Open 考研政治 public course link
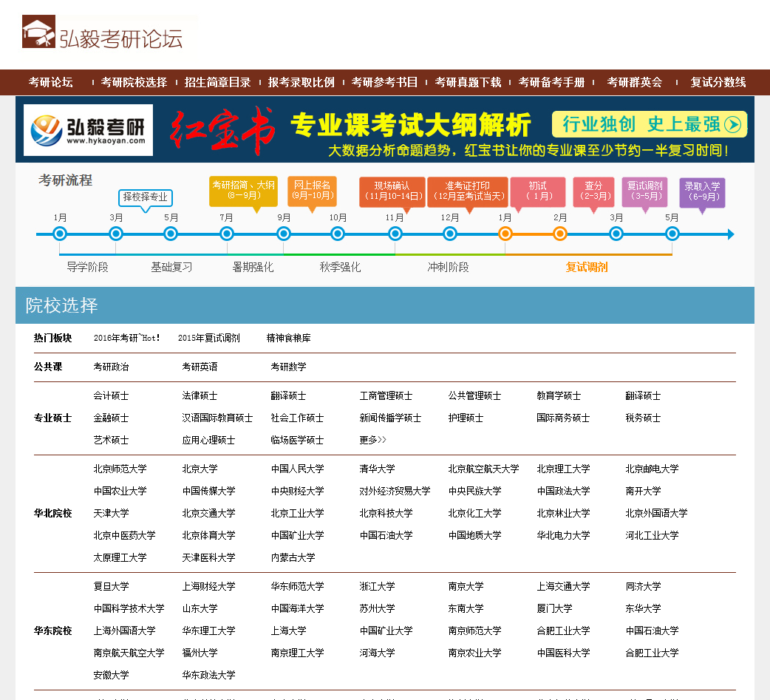This screenshot has width=770, height=700. pyautogui.click(x=111, y=367)
